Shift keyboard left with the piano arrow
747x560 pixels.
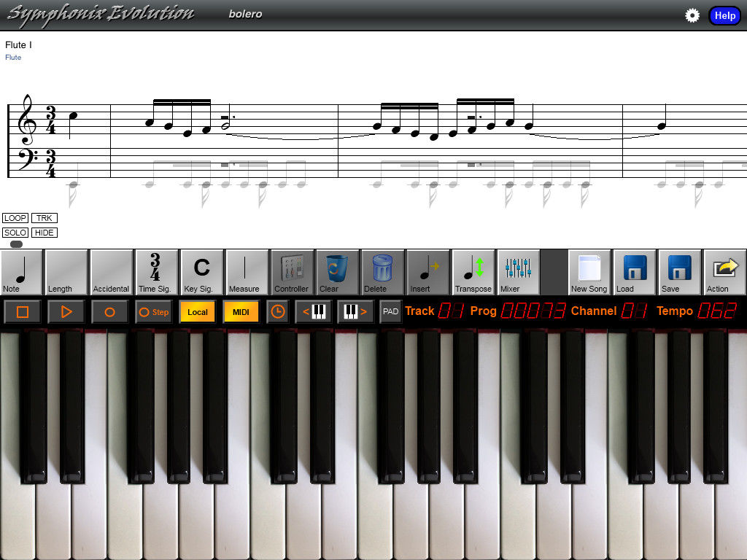pos(314,312)
